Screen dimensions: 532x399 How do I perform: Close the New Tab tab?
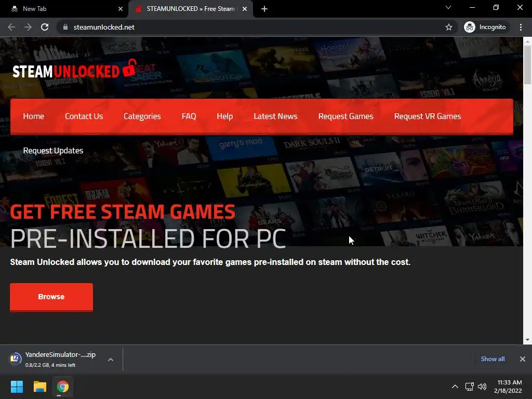click(x=121, y=9)
